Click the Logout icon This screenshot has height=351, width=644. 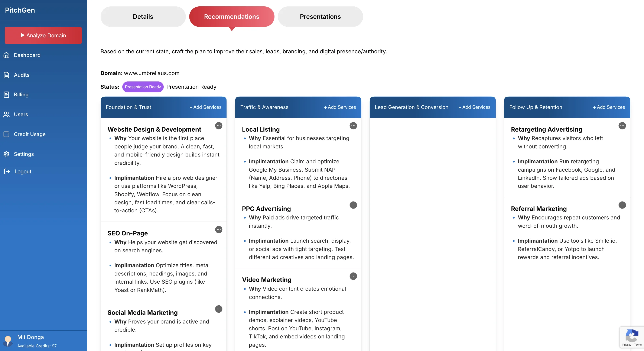(7, 171)
